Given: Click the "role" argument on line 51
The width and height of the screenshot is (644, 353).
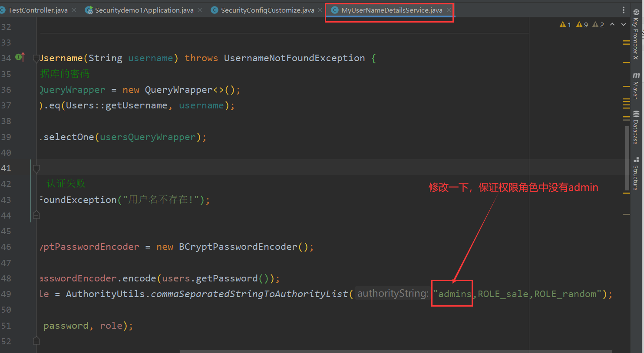Looking at the screenshot, I should pyautogui.click(x=111, y=326).
